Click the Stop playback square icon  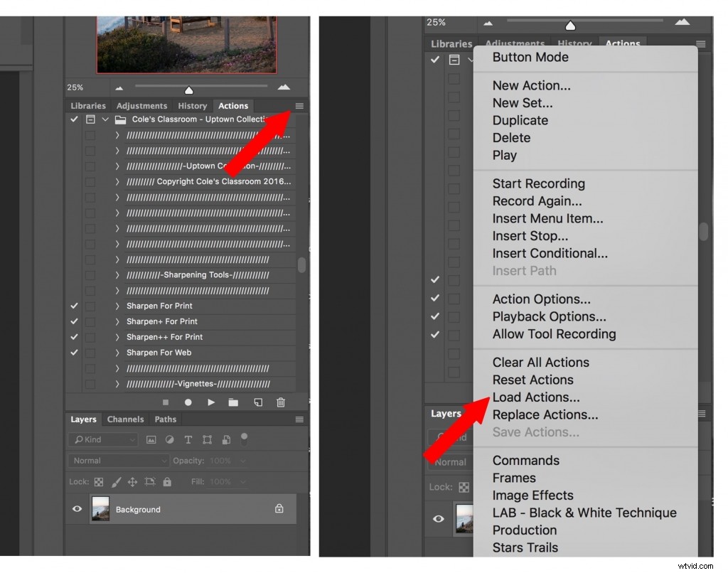165,402
